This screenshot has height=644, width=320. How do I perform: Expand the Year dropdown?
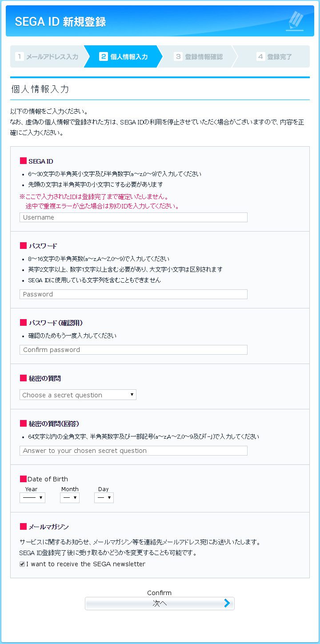32,498
